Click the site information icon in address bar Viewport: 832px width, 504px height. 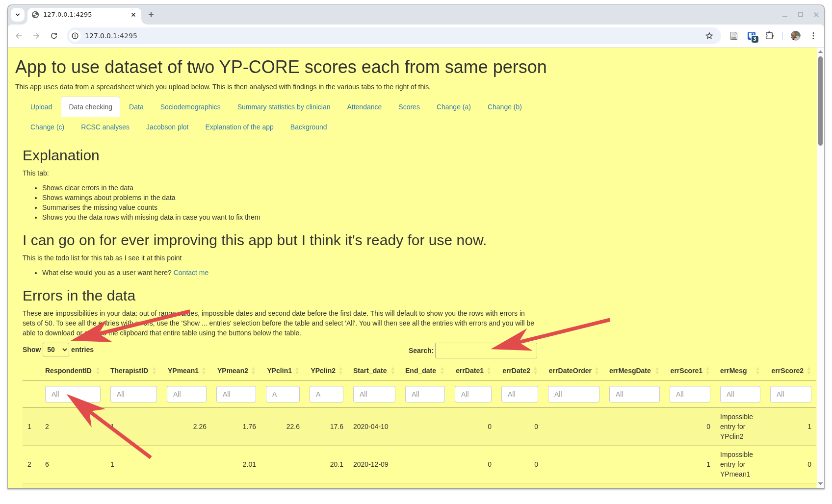coord(75,36)
